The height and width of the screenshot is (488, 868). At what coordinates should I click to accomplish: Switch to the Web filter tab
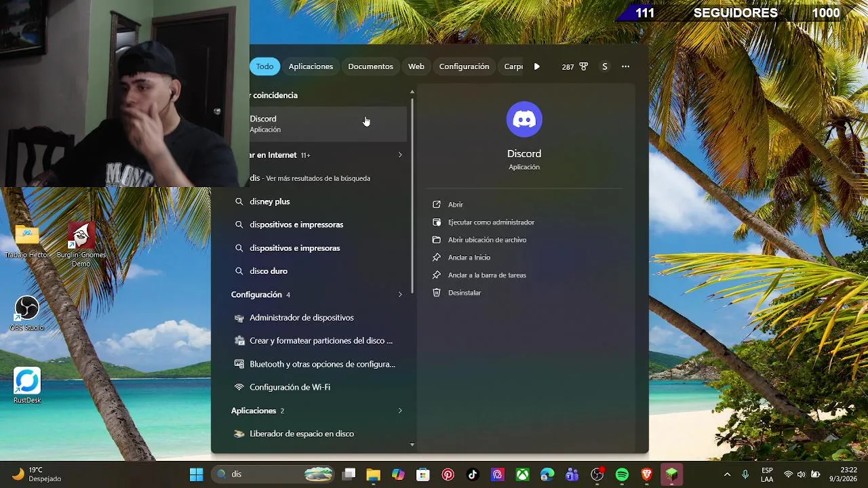tap(416, 66)
